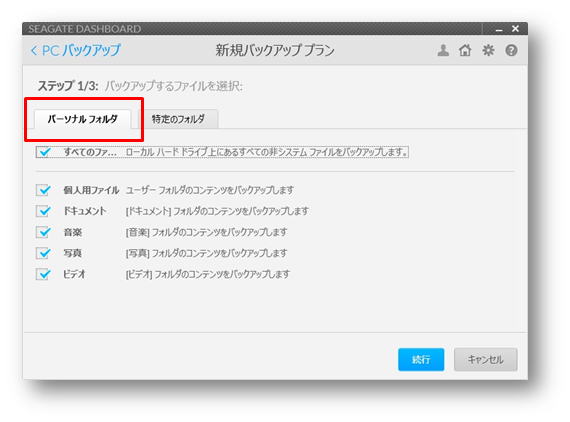Minimize the Seagate Dashboard window
This screenshot has width=570, height=422.
(x=499, y=29)
